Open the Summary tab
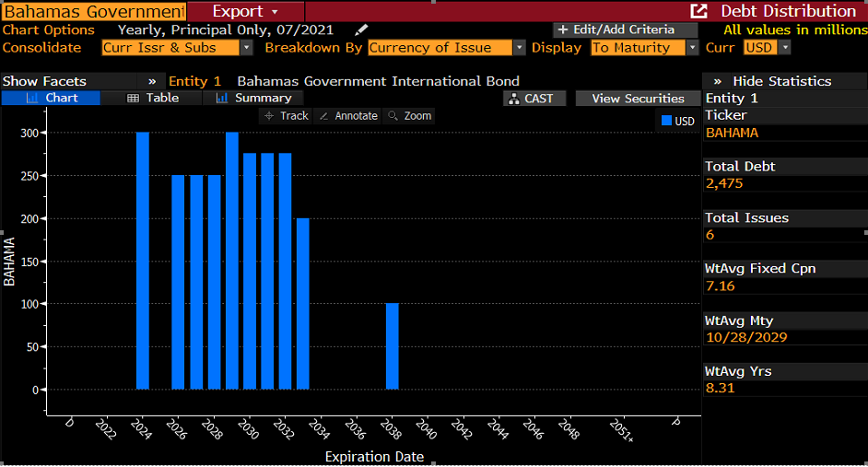This screenshot has height=467, width=868. [253, 98]
